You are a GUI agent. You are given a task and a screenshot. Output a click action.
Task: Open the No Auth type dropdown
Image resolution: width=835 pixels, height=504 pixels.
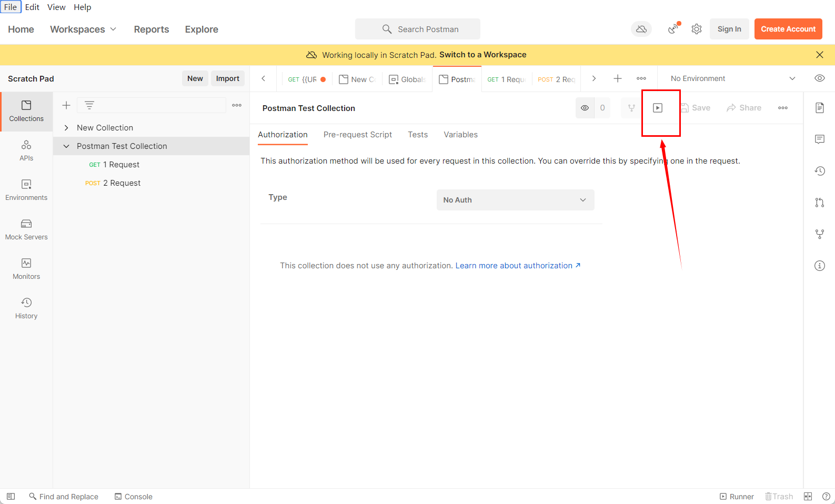pyautogui.click(x=516, y=200)
